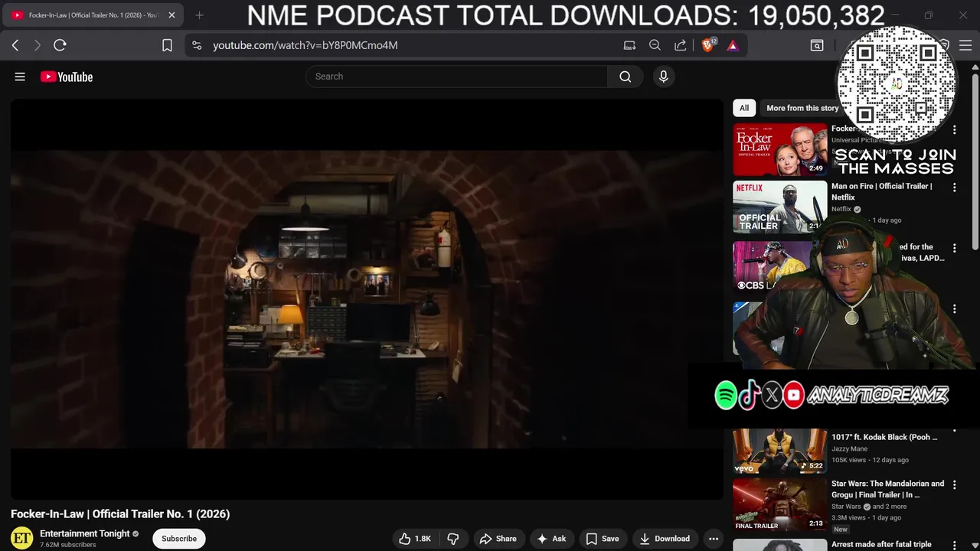Viewport: 980px width, 551px height.
Task: Open a new browser tab
Action: [199, 15]
